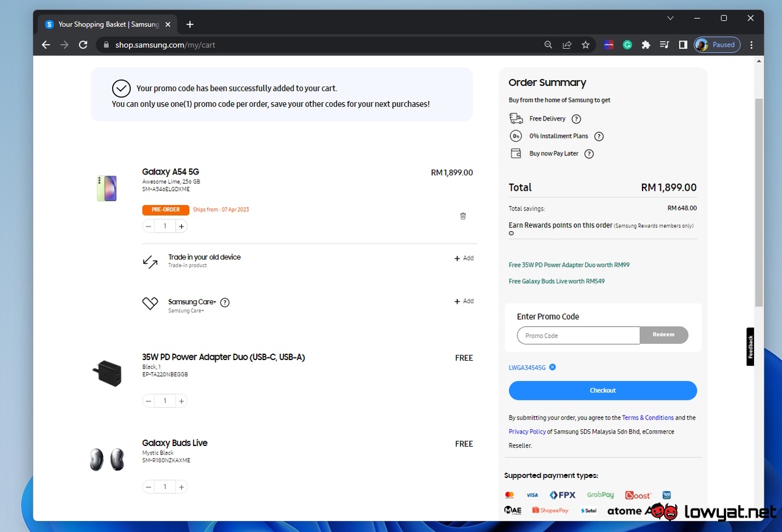Click the trade-in arrows icon
The image size is (782, 532).
(150, 262)
